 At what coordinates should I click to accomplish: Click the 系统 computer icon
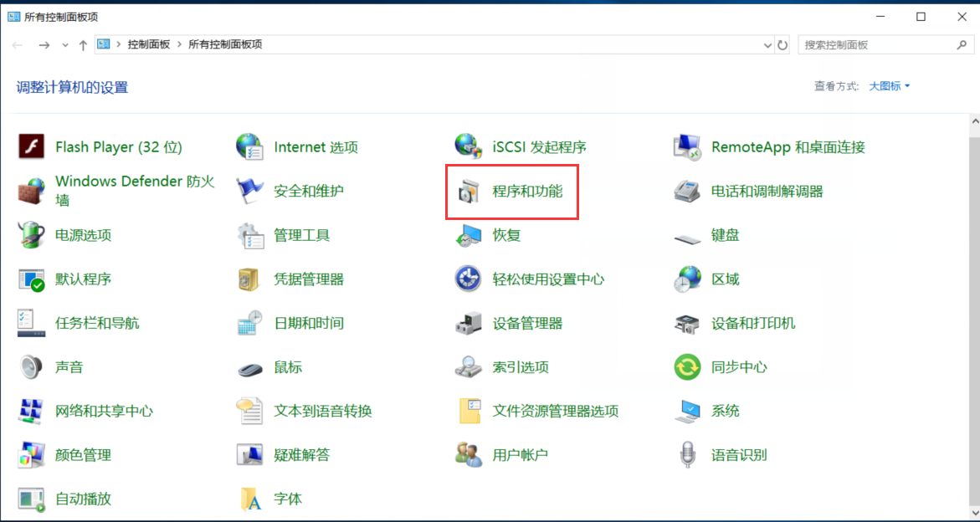[x=687, y=411]
